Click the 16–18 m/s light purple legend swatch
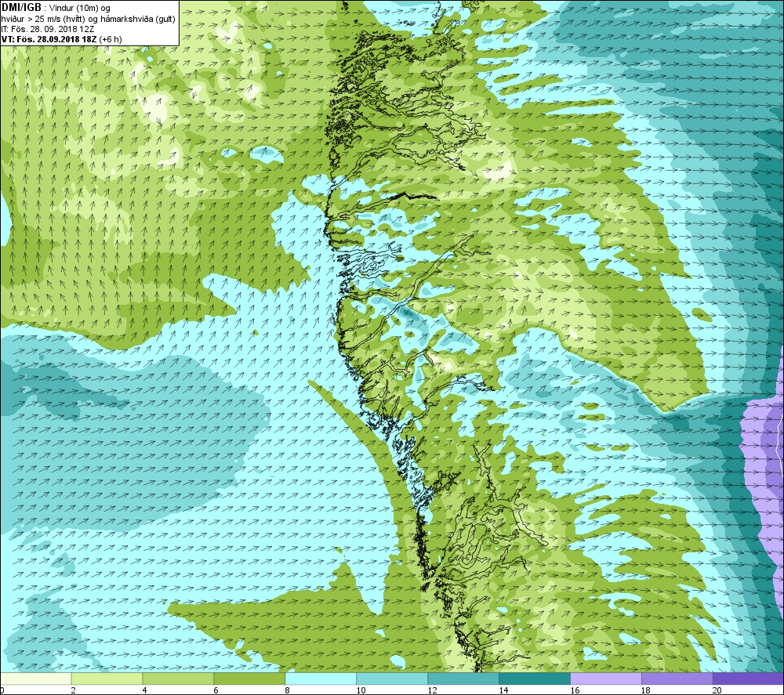 (x=606, y=679)
